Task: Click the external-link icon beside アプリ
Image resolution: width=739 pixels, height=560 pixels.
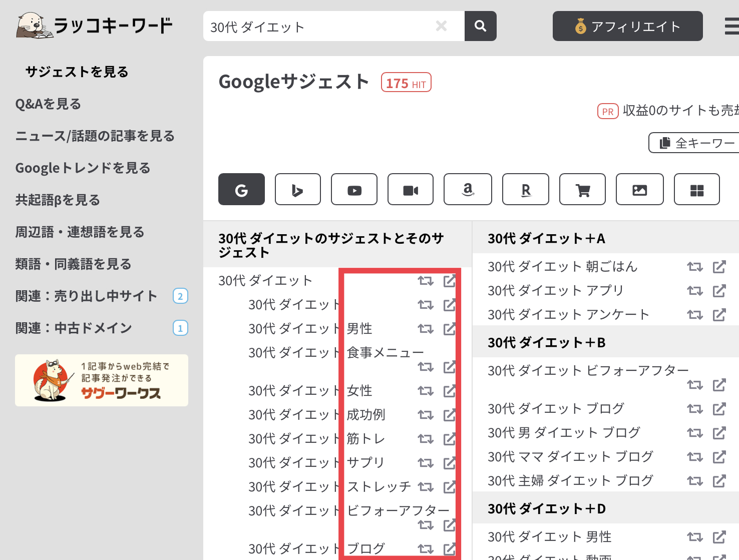Action: (719, 291)
